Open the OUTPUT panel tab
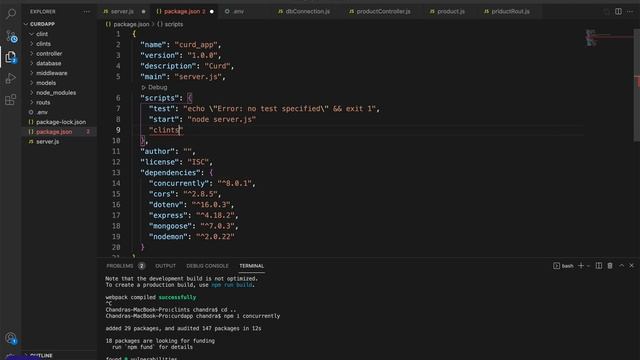The image size is (640, 360). (165, 266)
